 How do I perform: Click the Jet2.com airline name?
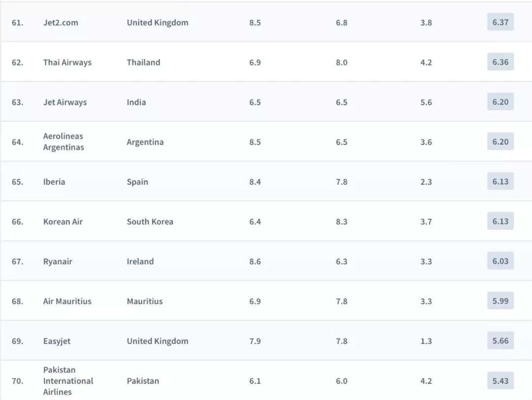point(61,23)
